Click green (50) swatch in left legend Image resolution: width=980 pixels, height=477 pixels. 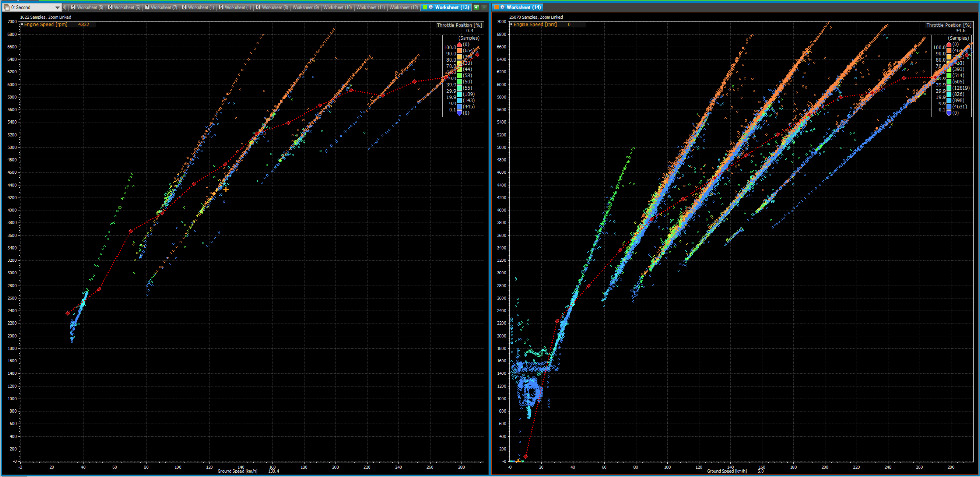(459, 82)
